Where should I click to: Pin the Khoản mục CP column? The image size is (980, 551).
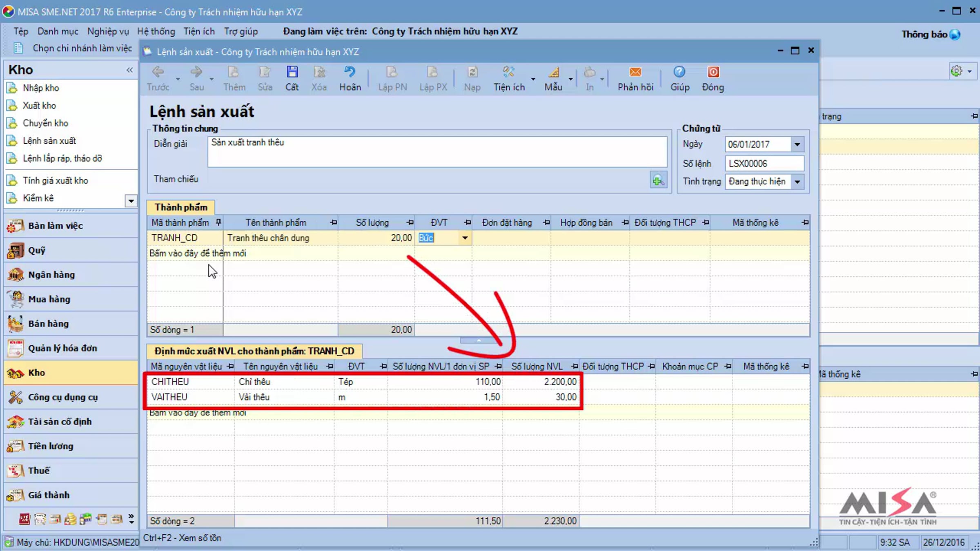[728, 367]
